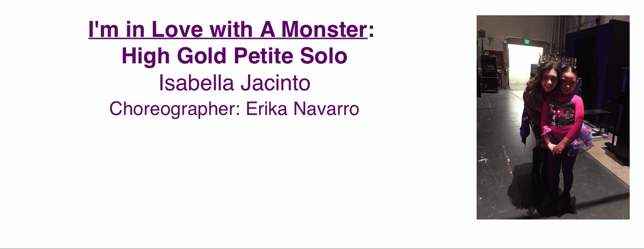Open the I'm in Love with A Monster link

[x=228, y=30]
